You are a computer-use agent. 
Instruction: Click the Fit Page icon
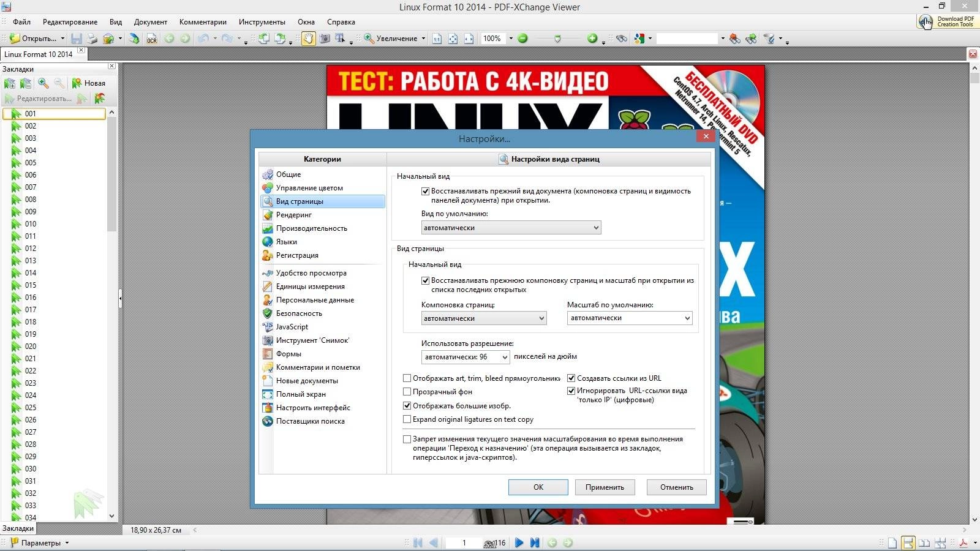(x=453, y=39)
